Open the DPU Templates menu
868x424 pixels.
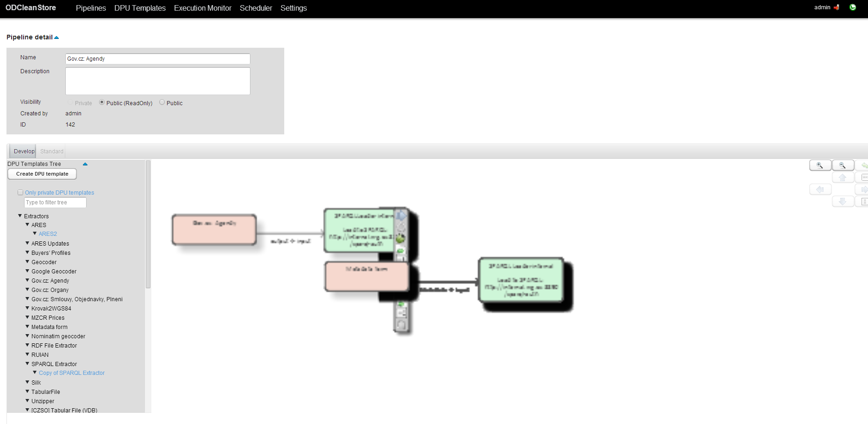tap(140, 8)
